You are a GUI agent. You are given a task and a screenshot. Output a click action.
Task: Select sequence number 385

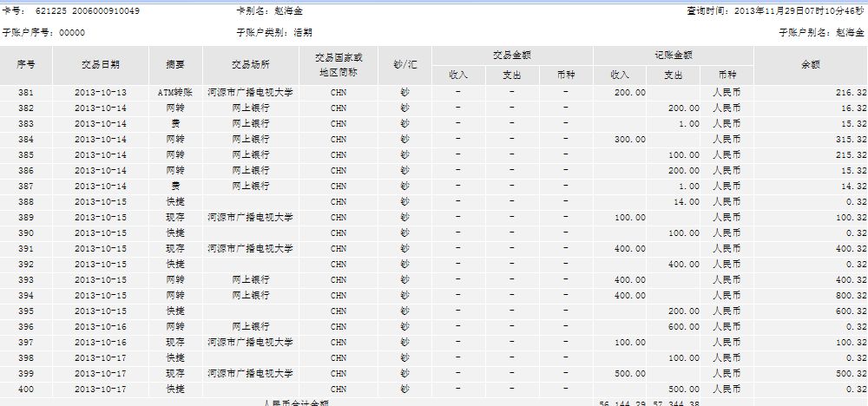coord(26,154)
